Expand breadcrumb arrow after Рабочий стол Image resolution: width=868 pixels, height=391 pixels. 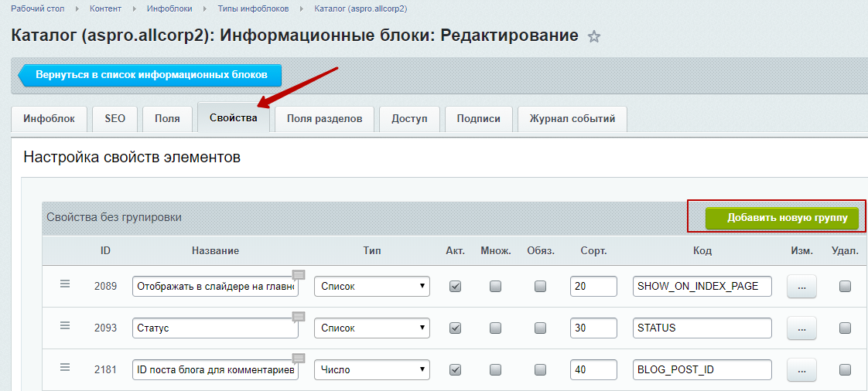click(77, 8)
